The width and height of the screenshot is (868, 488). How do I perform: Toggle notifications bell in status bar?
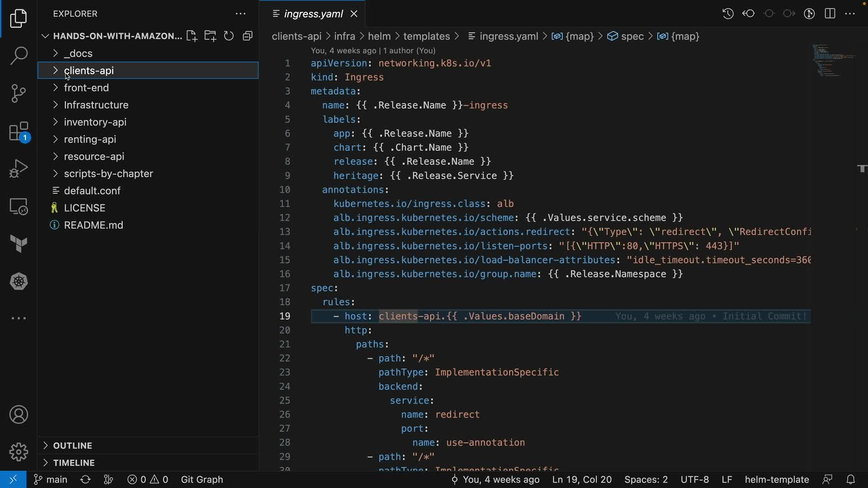[x=850, y=479]
